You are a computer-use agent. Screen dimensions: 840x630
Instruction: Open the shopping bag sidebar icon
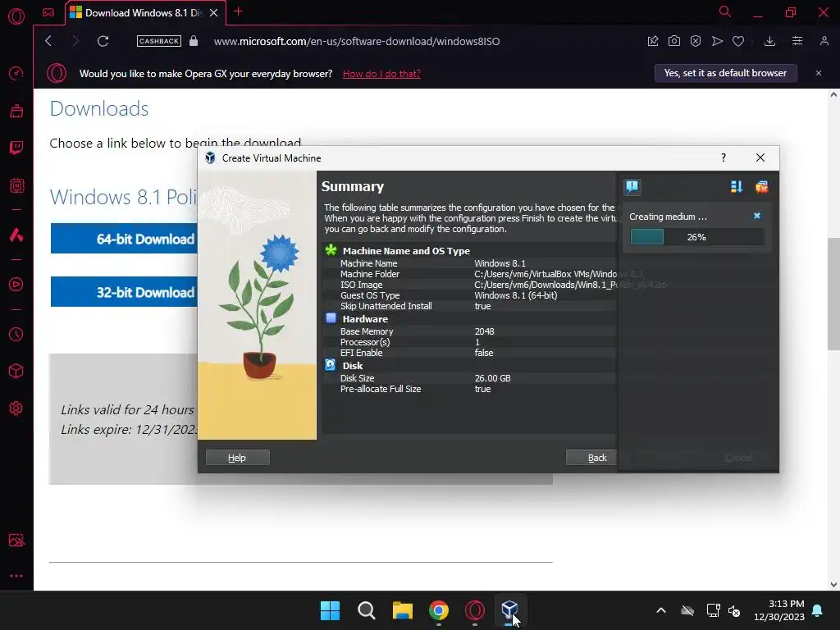[16, 111]
